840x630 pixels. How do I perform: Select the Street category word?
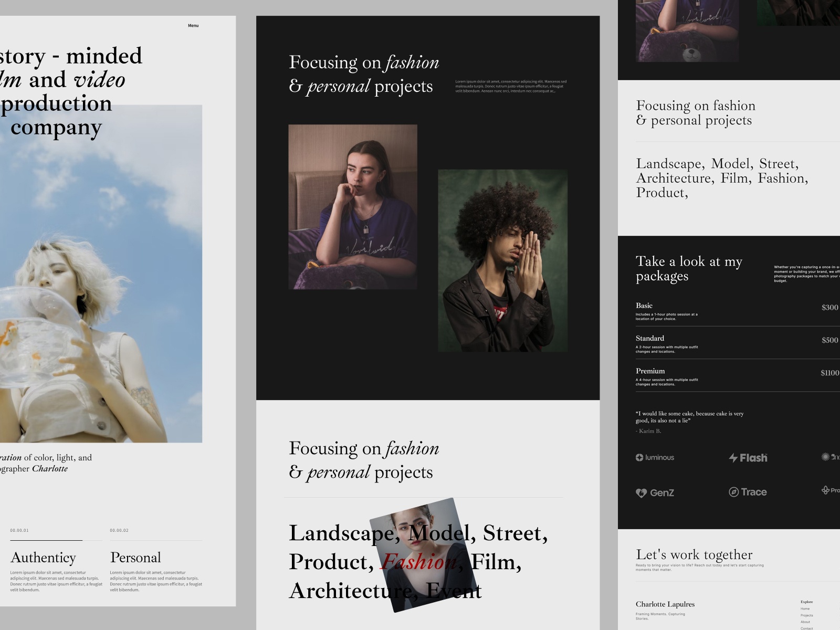[514, 533]
